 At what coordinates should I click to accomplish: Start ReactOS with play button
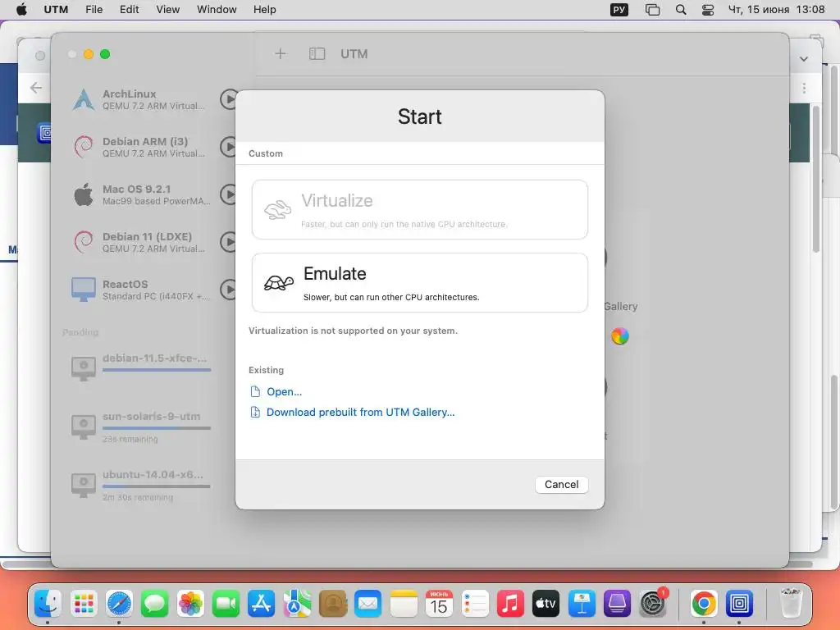pos(229,290)
